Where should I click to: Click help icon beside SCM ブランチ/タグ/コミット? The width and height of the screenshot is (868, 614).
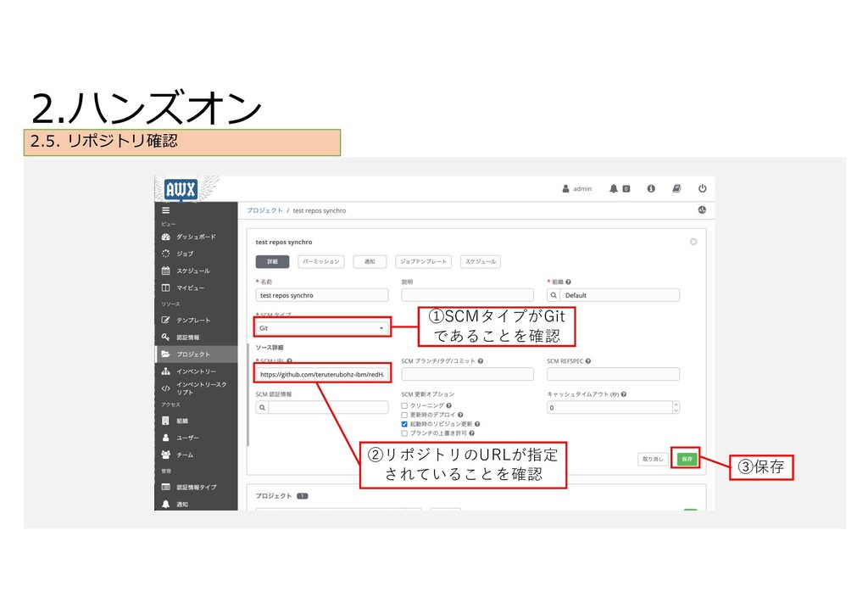pos(481,361)
